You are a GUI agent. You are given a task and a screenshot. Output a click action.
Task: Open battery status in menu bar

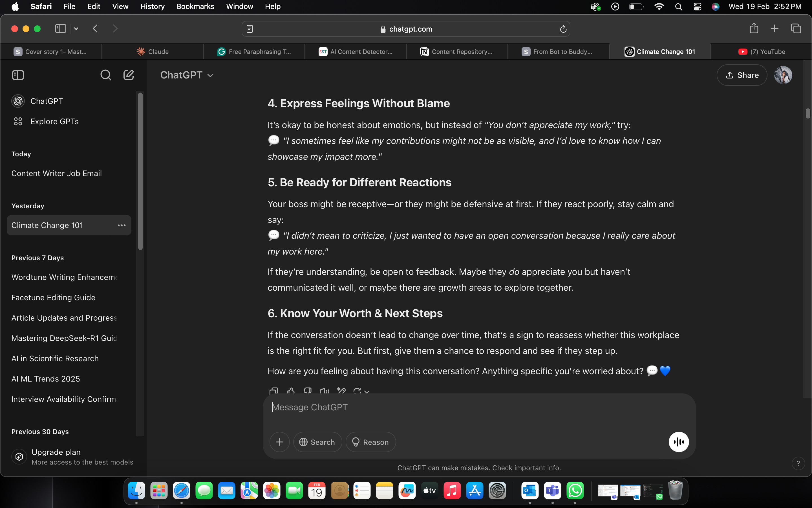point(636,6)
